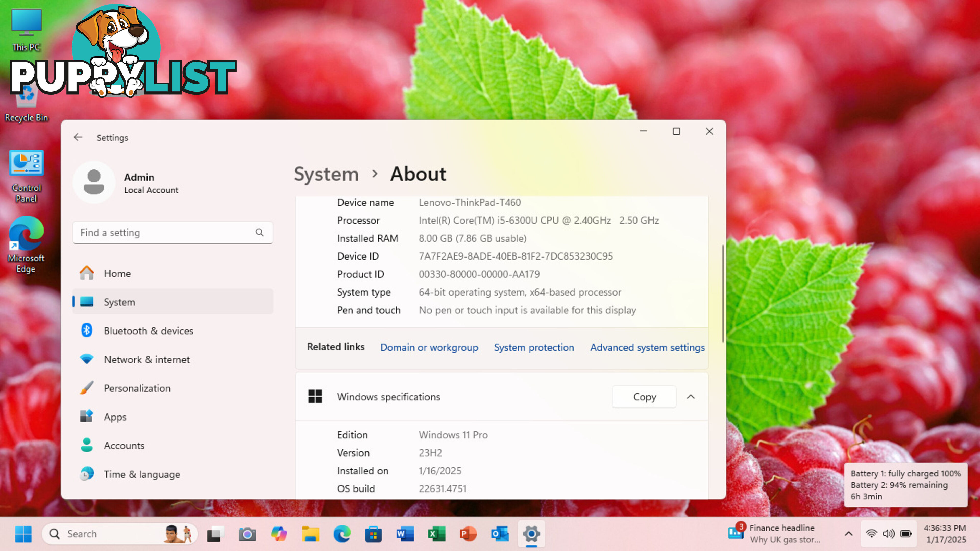Viewport: 980px width, 551px height.
Task: Copy the Windows specifications
Action: pos(644,397)
